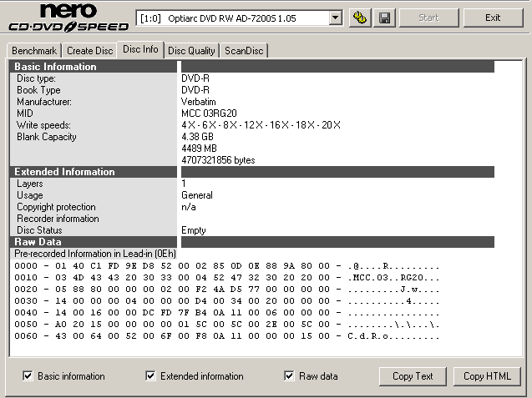532x398 pixels.
Task: Click the floppy disk save icon
Action: [x=385, y=18]
